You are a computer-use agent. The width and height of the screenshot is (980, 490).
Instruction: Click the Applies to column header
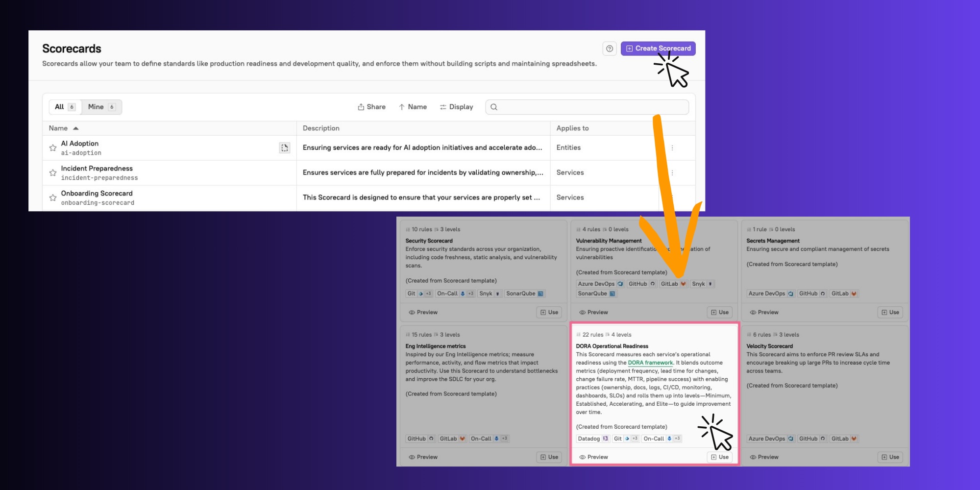tap(572, 128)
